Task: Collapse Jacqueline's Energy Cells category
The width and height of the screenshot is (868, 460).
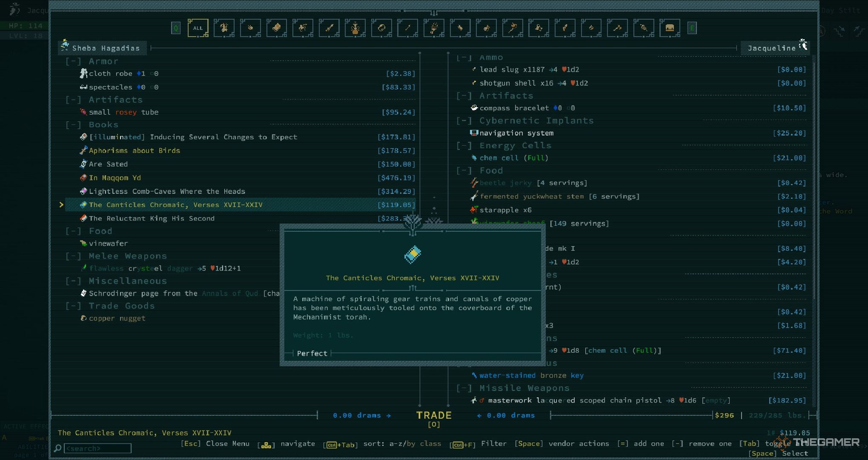Action: point(464,146)
